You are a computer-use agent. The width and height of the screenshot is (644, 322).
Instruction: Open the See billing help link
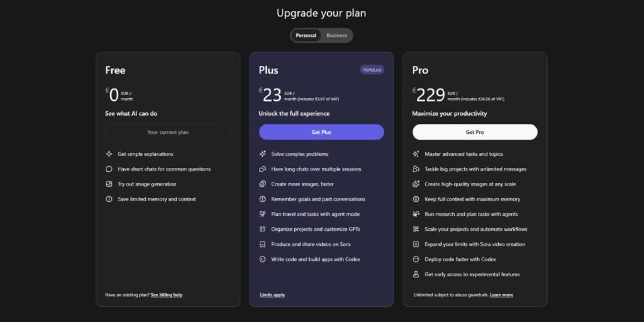(x=167, y=294)
